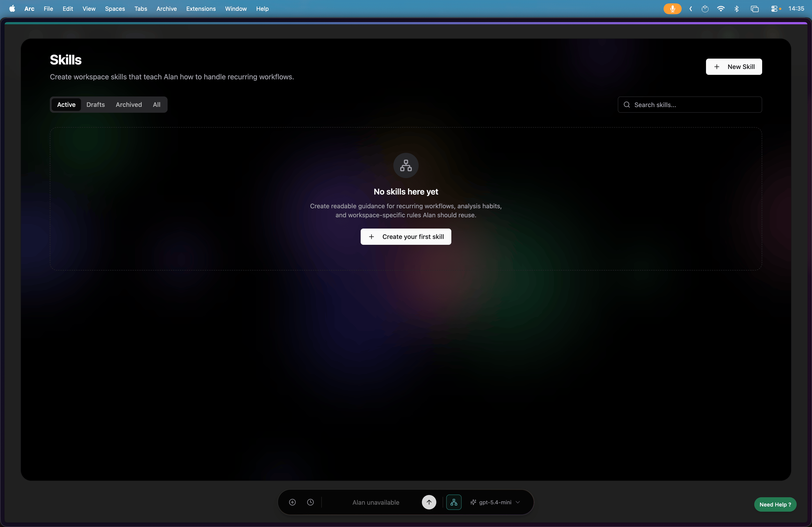Open the Edit menu

[68, 9]
